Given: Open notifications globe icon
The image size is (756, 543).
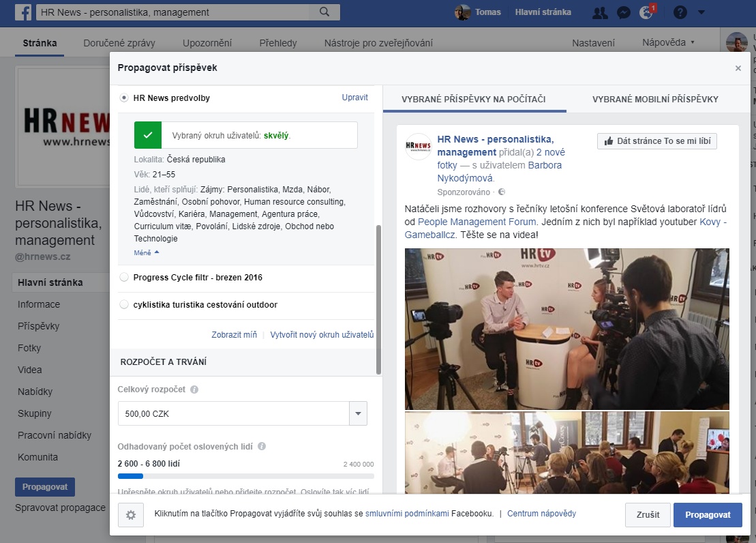Looking at the screenshot, I should click(646, 12).
